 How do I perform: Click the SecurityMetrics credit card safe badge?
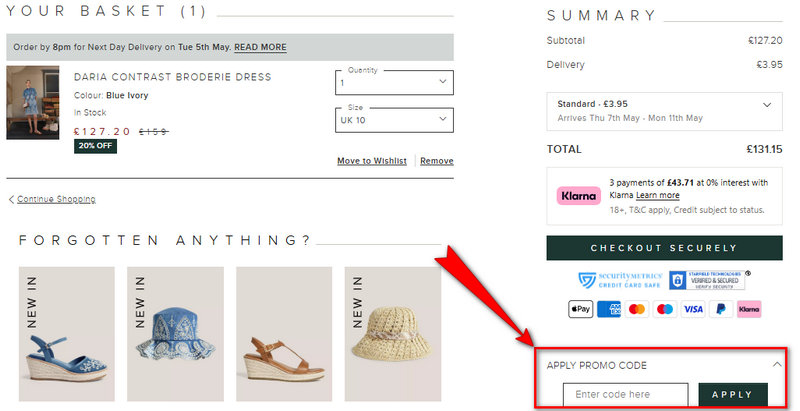coord(620,280)
